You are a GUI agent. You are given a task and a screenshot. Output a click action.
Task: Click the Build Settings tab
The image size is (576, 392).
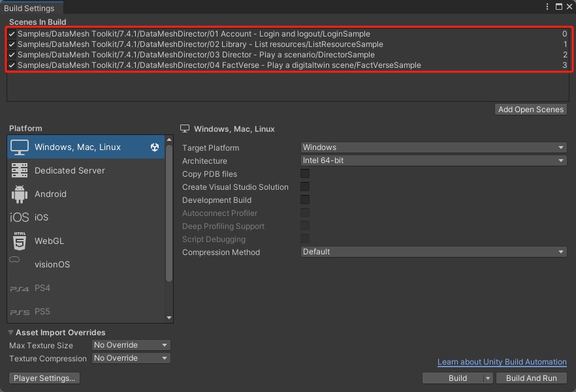[x=29, y=8]
